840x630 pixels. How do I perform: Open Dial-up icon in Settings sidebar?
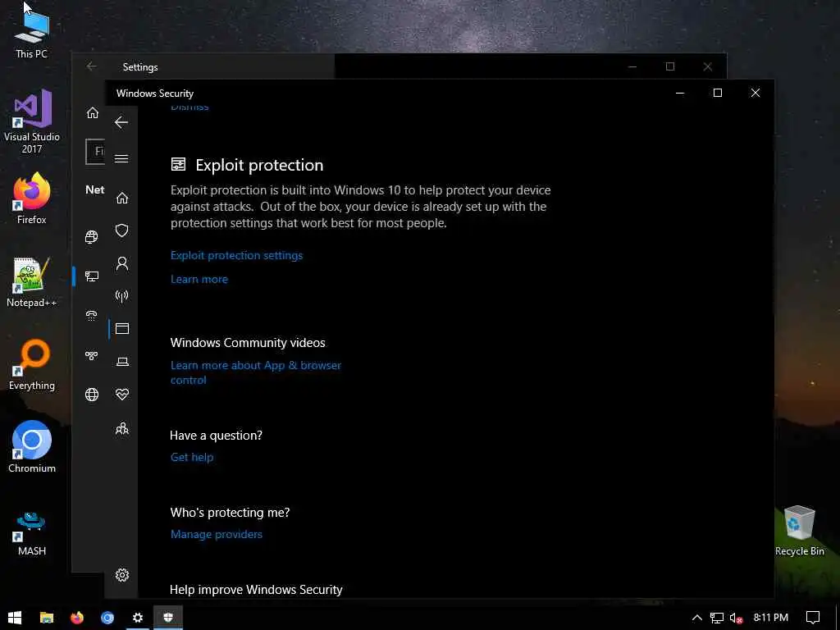coord(92,316)
